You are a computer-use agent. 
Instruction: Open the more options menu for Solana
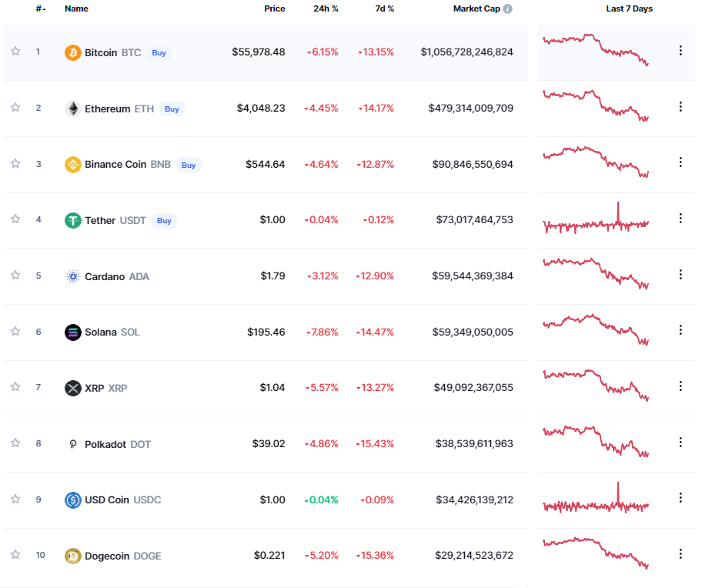[680, 330]
